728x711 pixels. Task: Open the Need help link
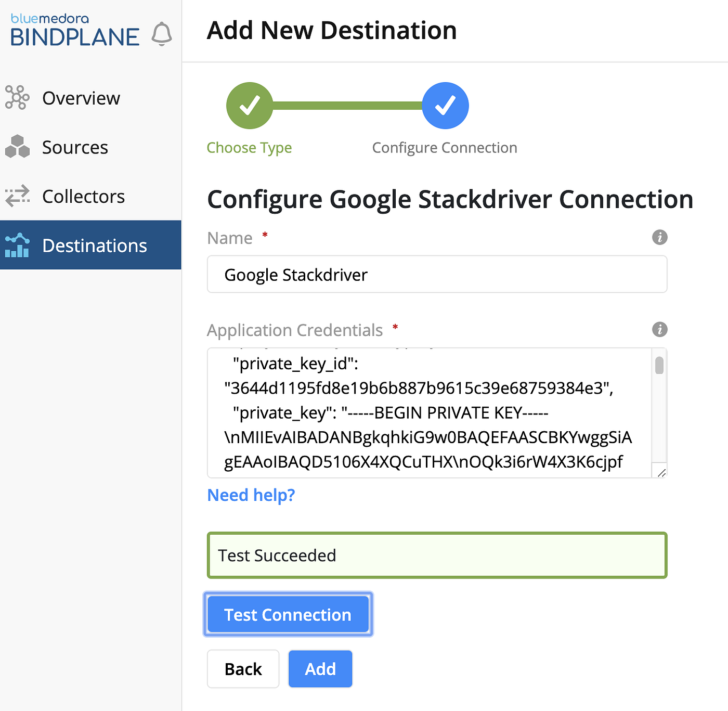251,495
